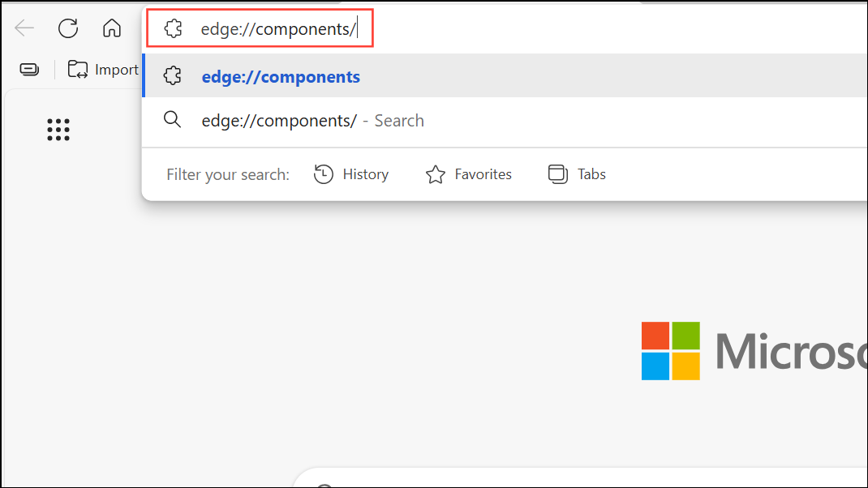The image size is (868, 488).
Task: Click the Import button
Action: (x=102, y=69)
